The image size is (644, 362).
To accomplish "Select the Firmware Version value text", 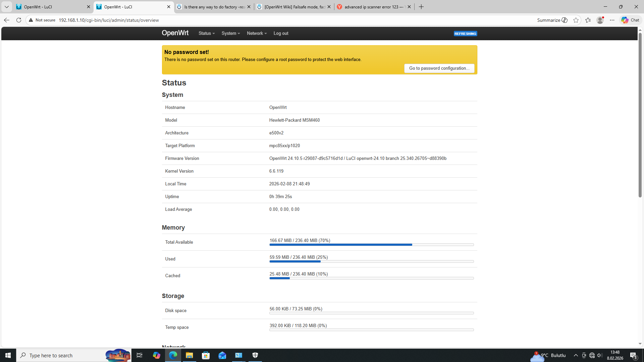I will coord(358,158).
